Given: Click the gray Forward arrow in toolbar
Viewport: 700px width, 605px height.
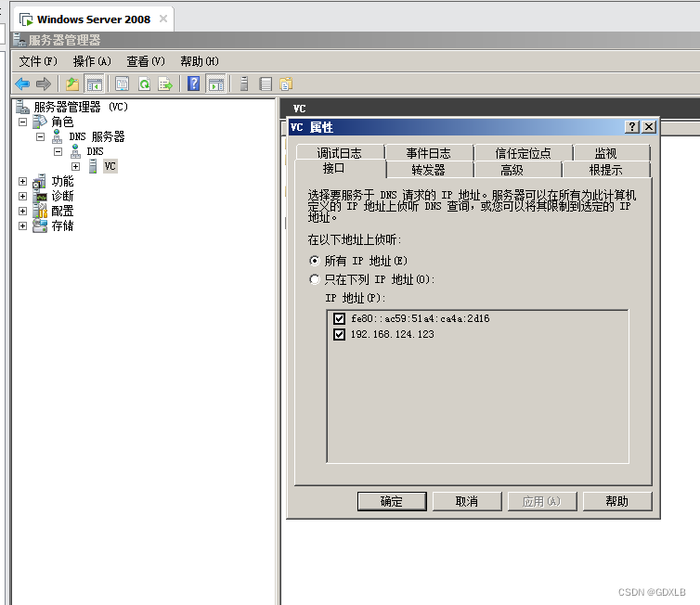Looking at the screenshot, I should pyautogui.click(x=44, y=84).
